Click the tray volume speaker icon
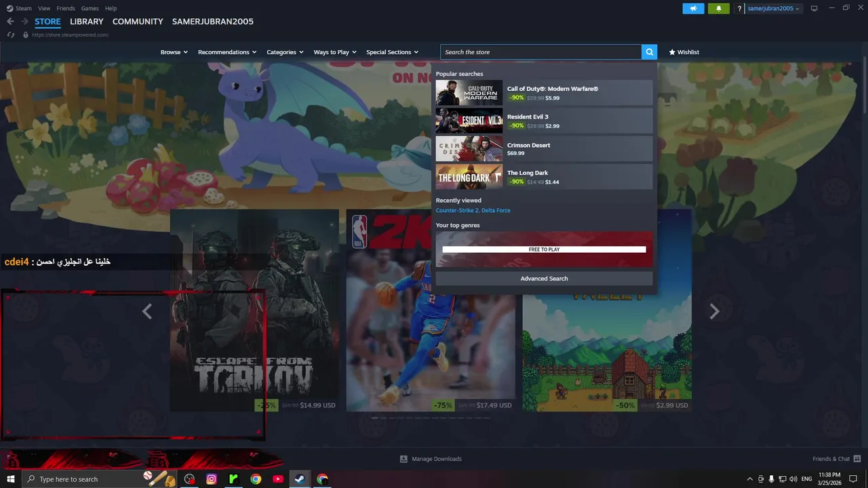 click(793, 479)
